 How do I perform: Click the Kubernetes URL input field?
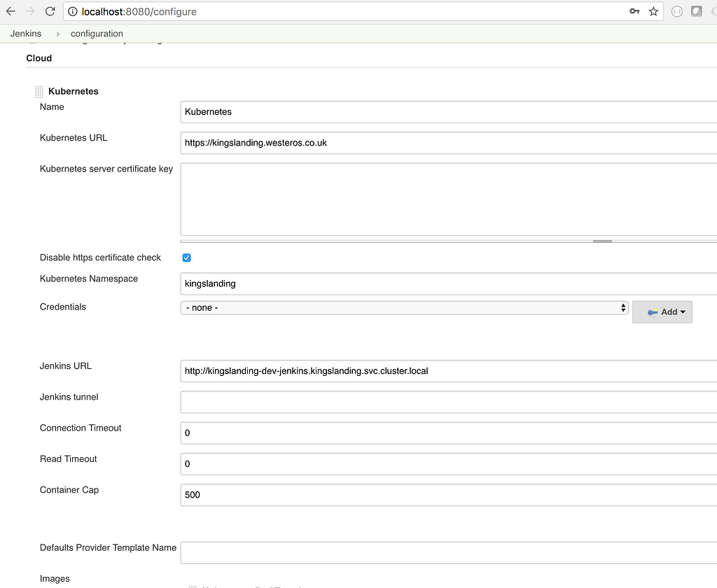[449, 143]
